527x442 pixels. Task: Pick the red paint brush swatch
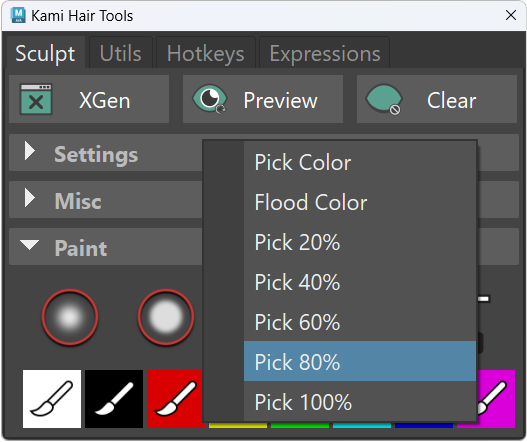pos(175,399)
